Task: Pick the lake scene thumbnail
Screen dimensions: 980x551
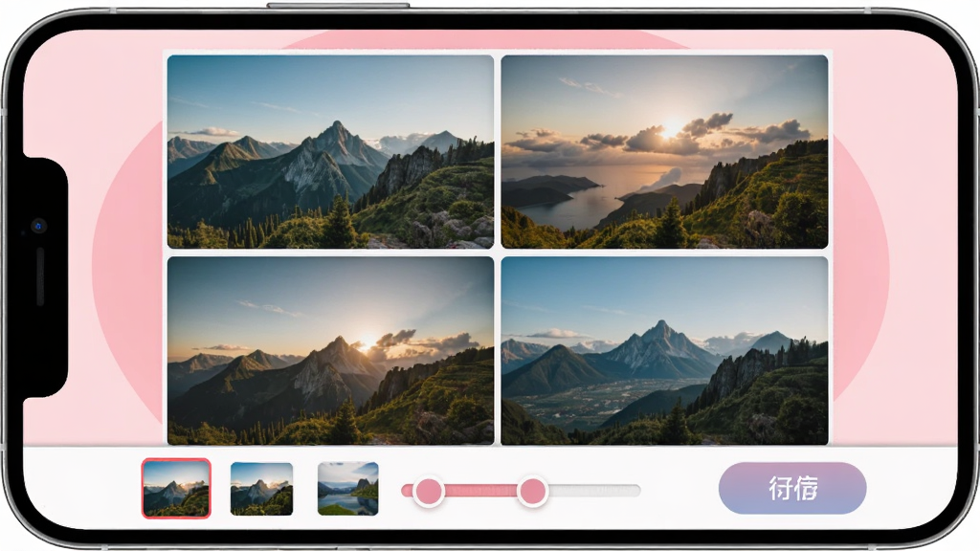Action: pos(347,489)
